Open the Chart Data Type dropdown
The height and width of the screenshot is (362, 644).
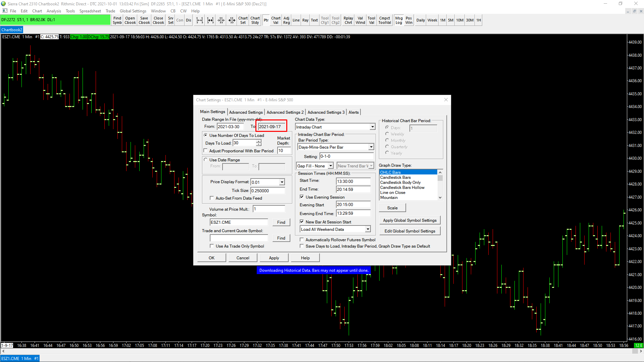[373, 127]
